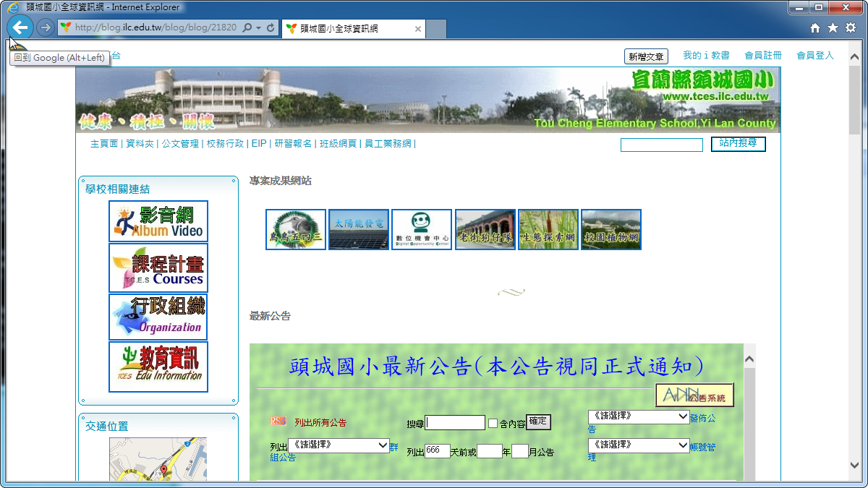868x488 pixels.
Task: Open the 行政組織 Organization image link
Action: (158, 317)
